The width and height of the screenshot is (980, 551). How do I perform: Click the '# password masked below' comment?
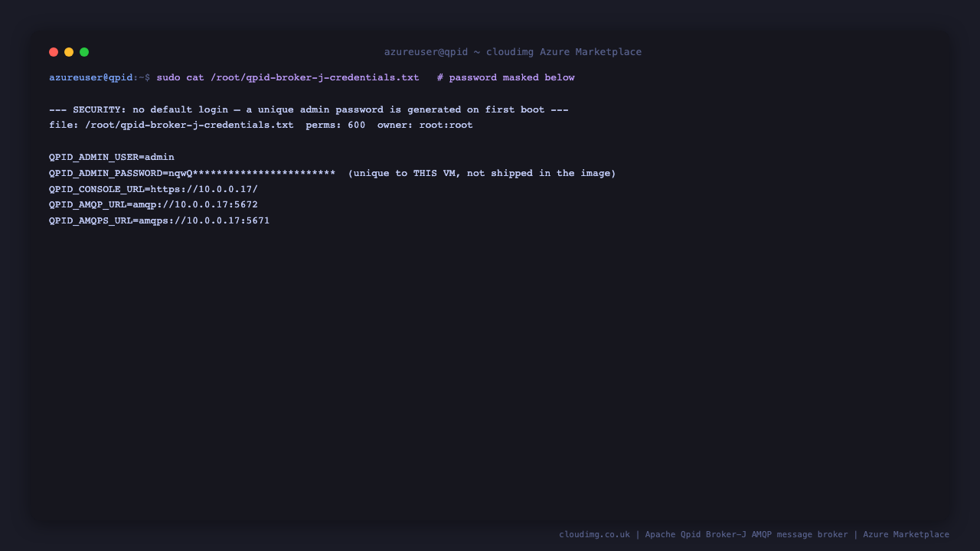coord(506,77)
